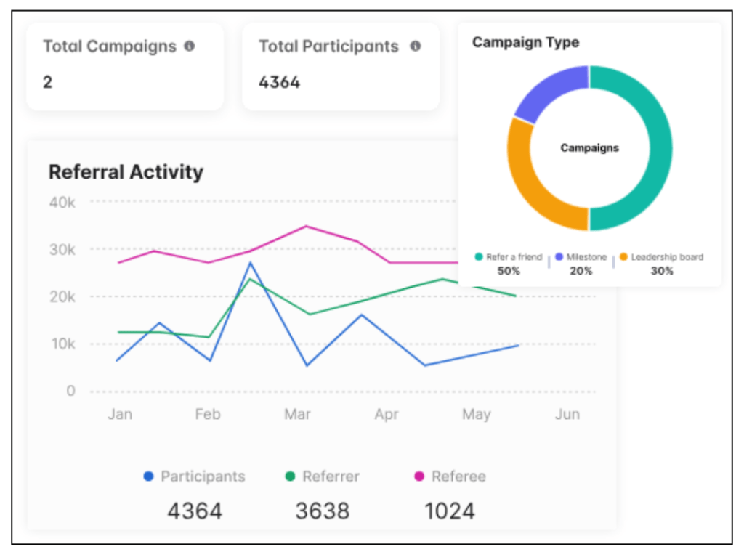Toggle the Referee legend pink dot
Screen dimensions: 744x560
419,476
